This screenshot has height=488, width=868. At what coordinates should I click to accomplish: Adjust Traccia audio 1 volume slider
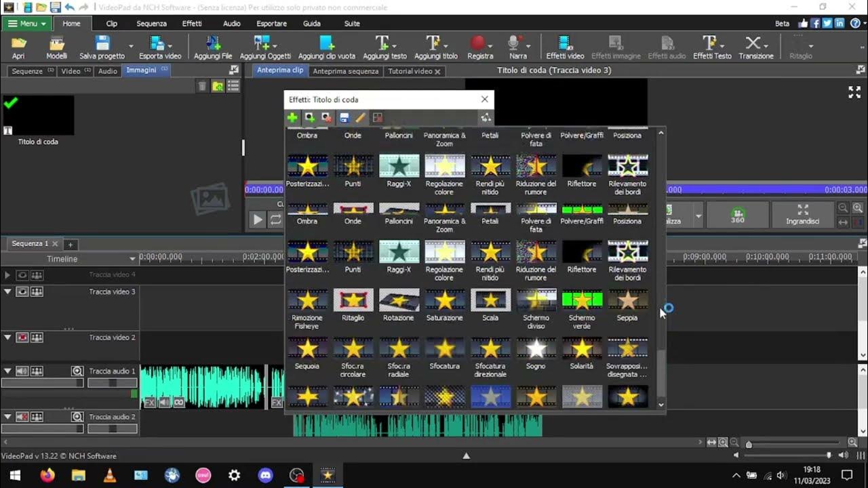pyautogui.click(x=43, y=383)
